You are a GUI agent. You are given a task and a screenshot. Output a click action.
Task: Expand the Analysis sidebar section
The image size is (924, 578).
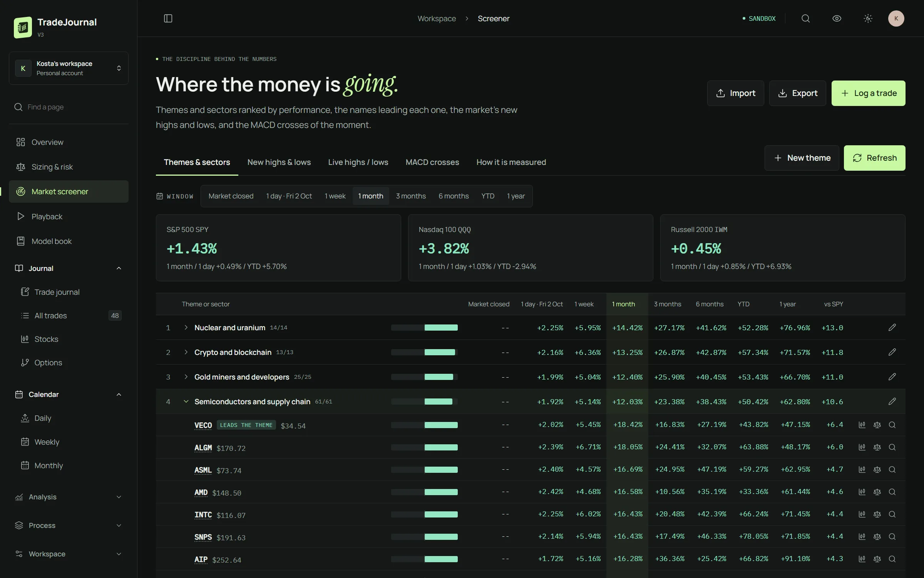69,497
